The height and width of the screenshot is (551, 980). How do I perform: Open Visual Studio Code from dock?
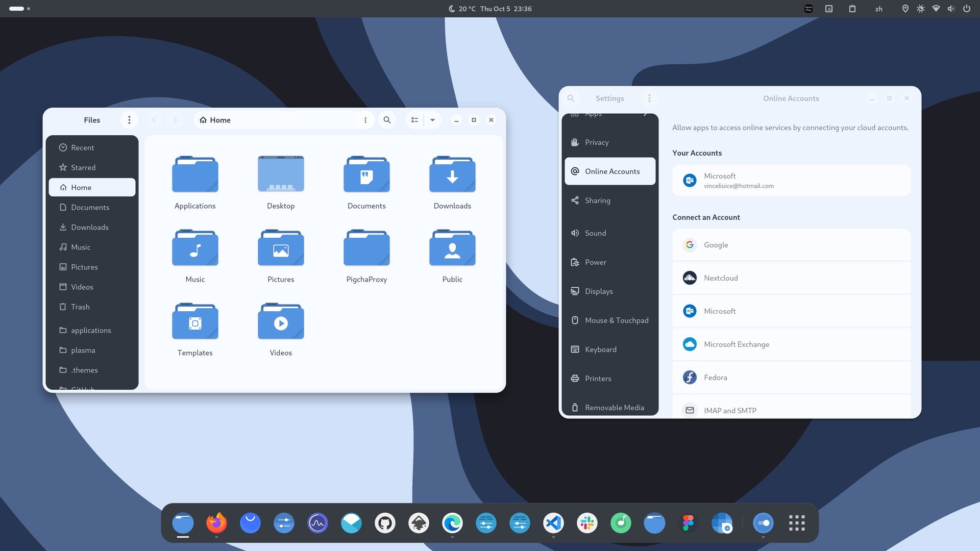click(x=553, y=523)
